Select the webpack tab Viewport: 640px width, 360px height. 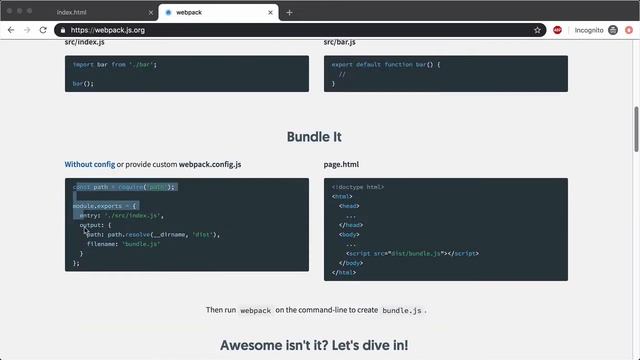pyautogui.click(x=218, y=13)
